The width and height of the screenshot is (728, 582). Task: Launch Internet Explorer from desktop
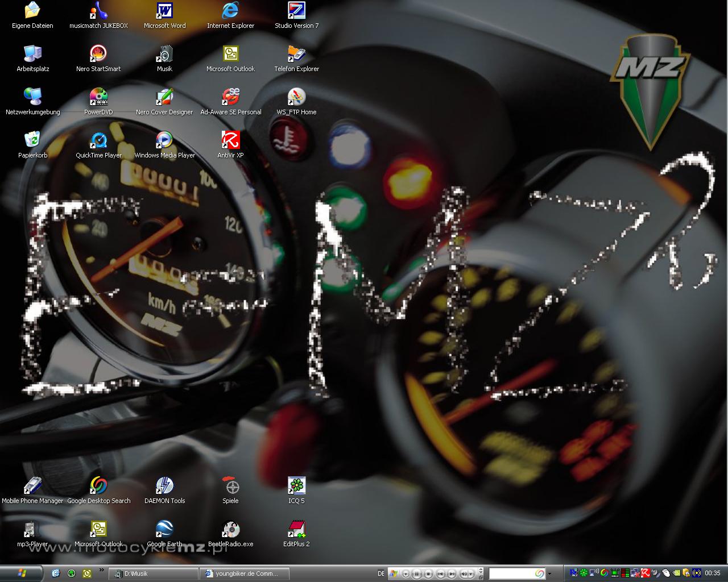click(230, 15)
